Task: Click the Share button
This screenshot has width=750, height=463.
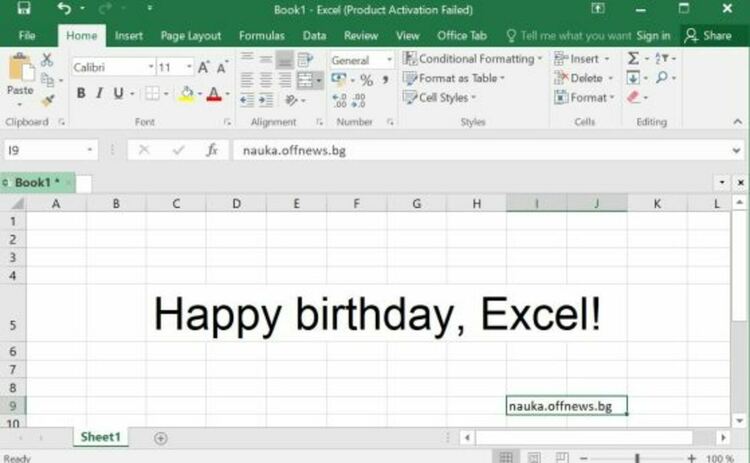Action: tap(708, 35)
